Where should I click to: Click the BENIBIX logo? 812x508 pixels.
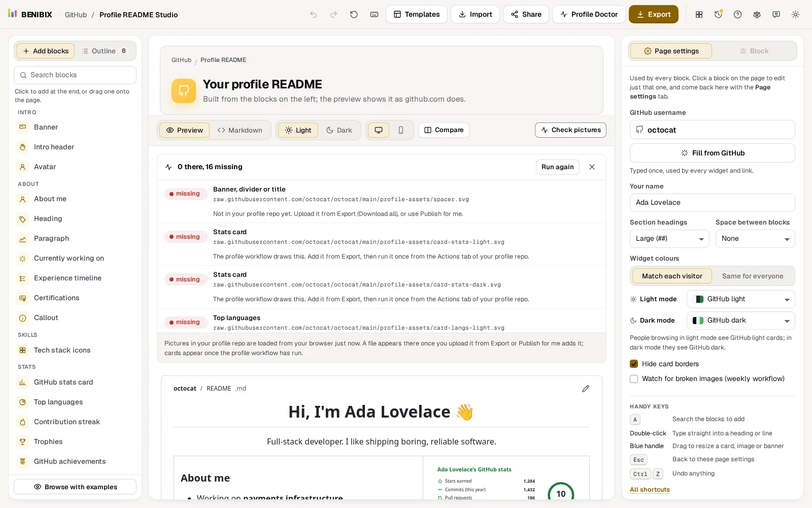[x=30, y=14]
